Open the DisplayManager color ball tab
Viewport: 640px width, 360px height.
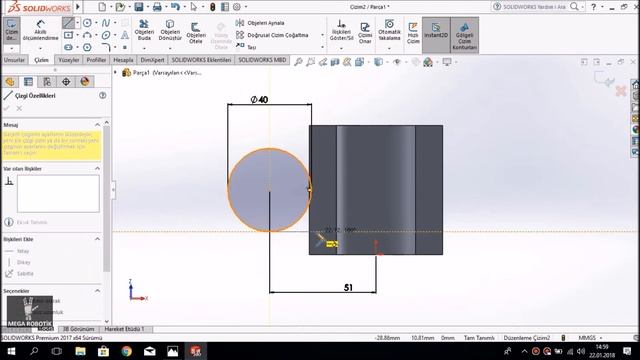click(x=84, y=82)
